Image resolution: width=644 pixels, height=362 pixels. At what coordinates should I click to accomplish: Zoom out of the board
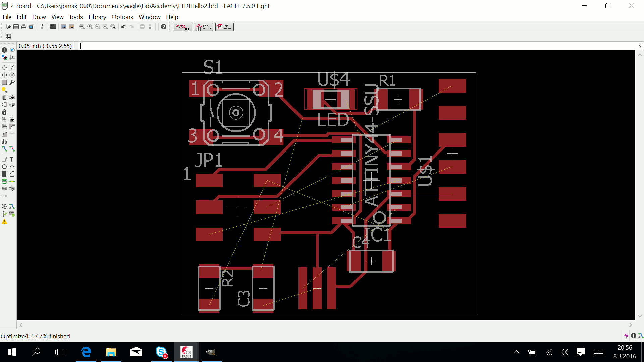(x=98, y=27)
